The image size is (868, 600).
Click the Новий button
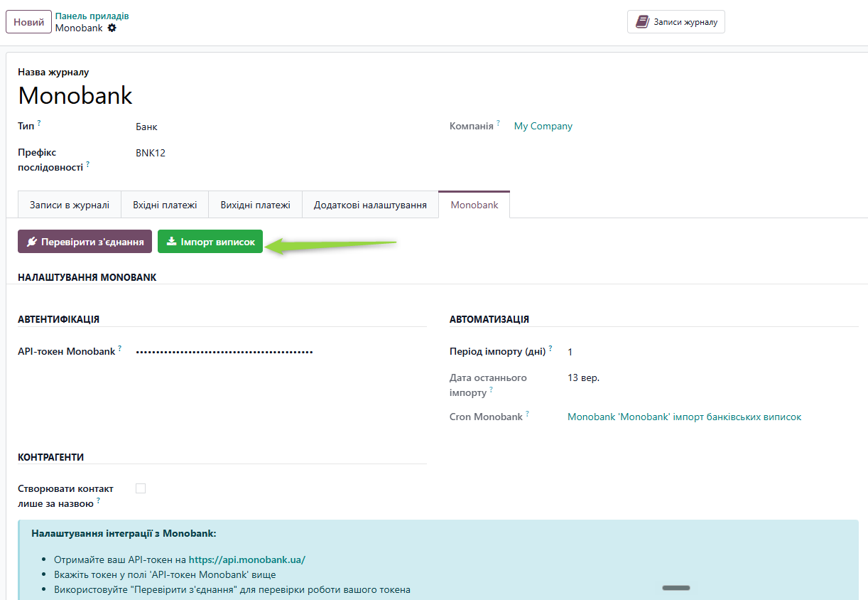tap(29, 22)
